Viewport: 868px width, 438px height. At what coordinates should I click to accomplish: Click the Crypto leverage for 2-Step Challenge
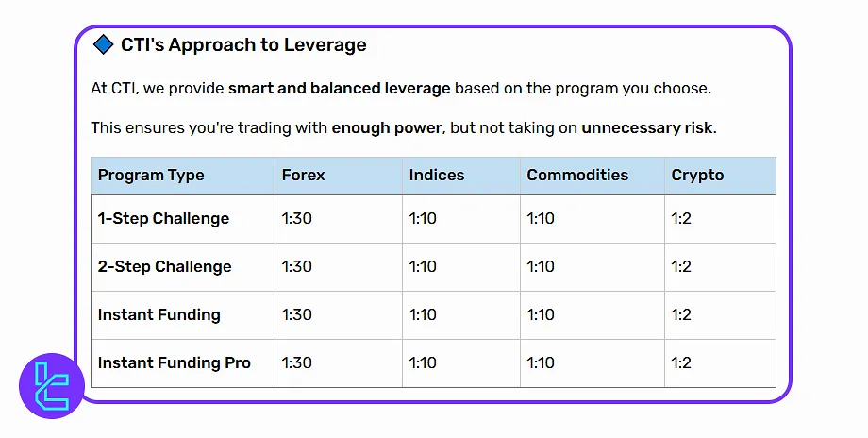tap(681, 266)
